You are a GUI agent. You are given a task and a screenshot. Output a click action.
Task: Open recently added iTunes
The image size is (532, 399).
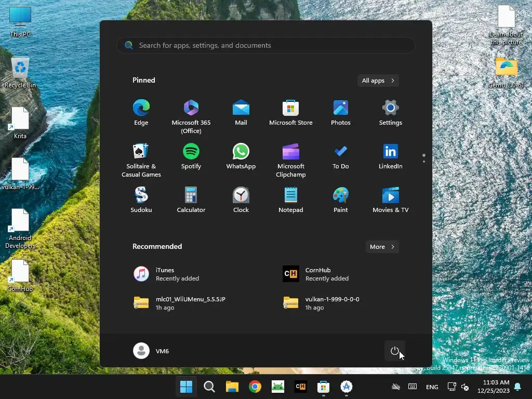[x=166, y=274]
